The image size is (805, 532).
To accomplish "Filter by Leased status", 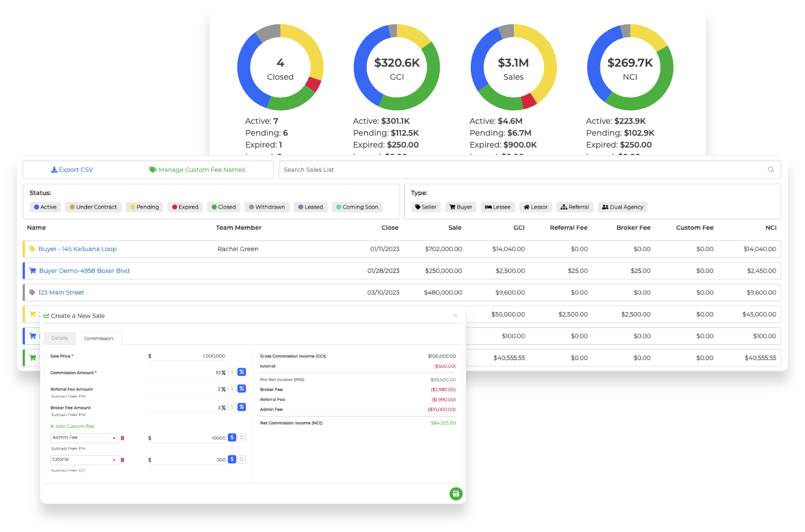I will (x=310, y=207).
